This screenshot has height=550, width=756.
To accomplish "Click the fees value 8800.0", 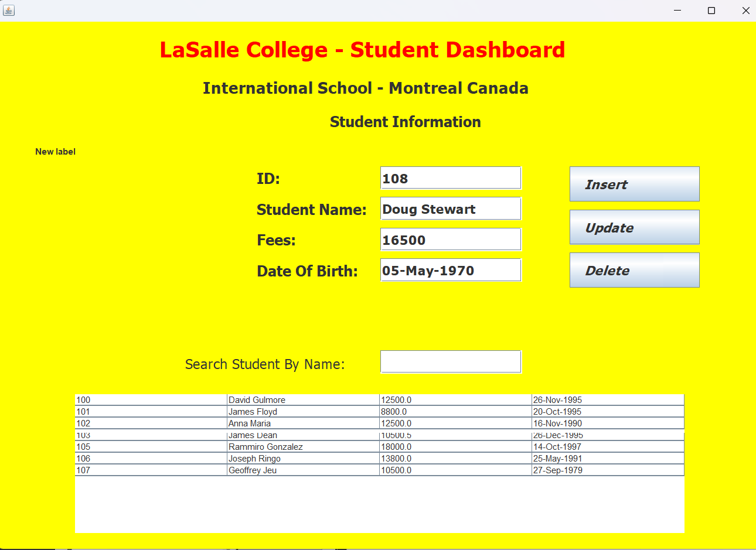I will [x=455, y=412].
